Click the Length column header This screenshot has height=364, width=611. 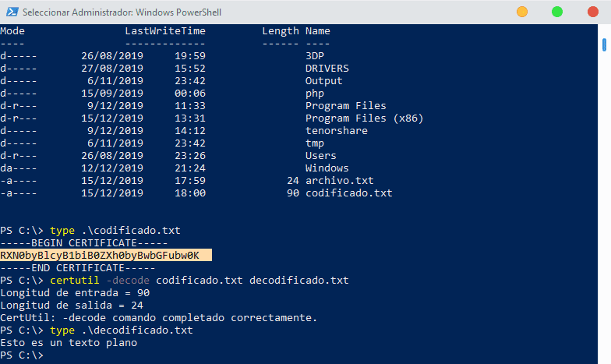point(281,31)
